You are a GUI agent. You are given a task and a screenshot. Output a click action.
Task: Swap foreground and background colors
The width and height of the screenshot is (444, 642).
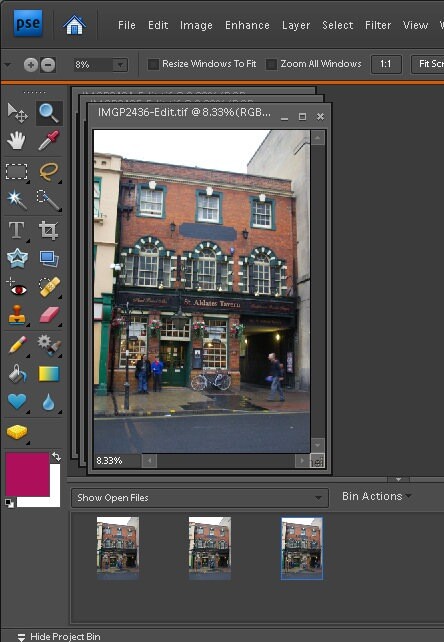pos(56,457)
